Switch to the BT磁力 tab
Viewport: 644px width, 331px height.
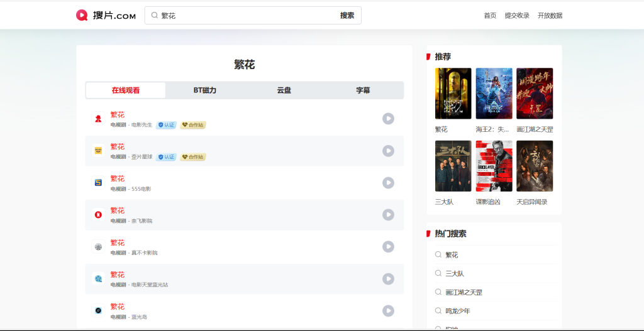(205, 90)
